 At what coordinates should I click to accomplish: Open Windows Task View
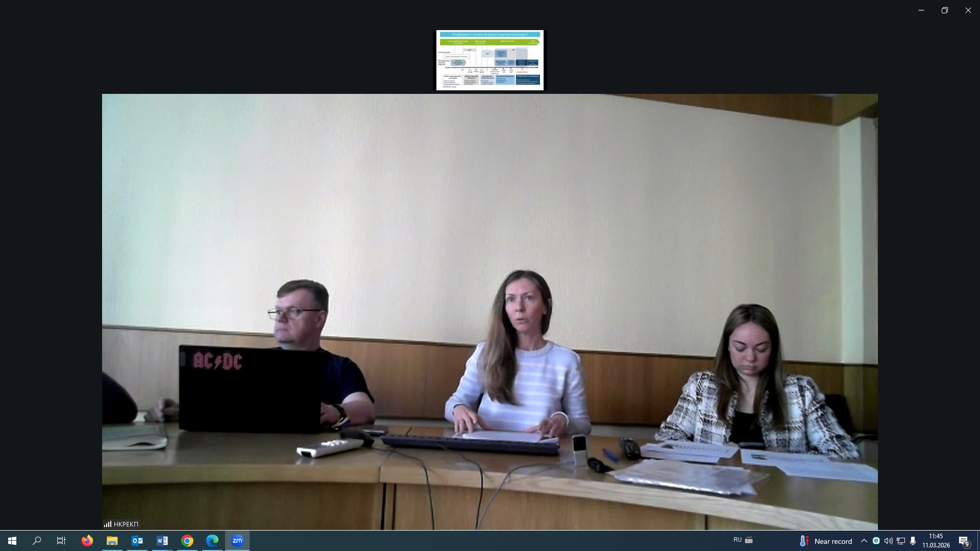pos(61,541)
